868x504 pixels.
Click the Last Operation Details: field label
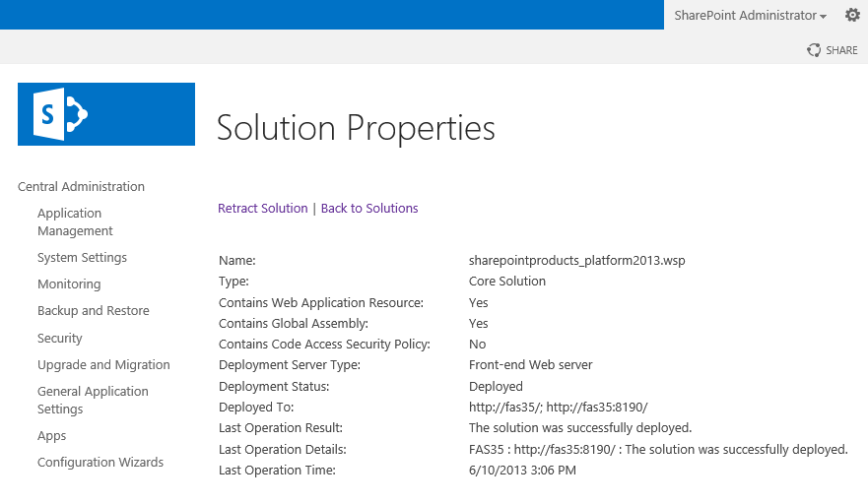coord(283,449)
